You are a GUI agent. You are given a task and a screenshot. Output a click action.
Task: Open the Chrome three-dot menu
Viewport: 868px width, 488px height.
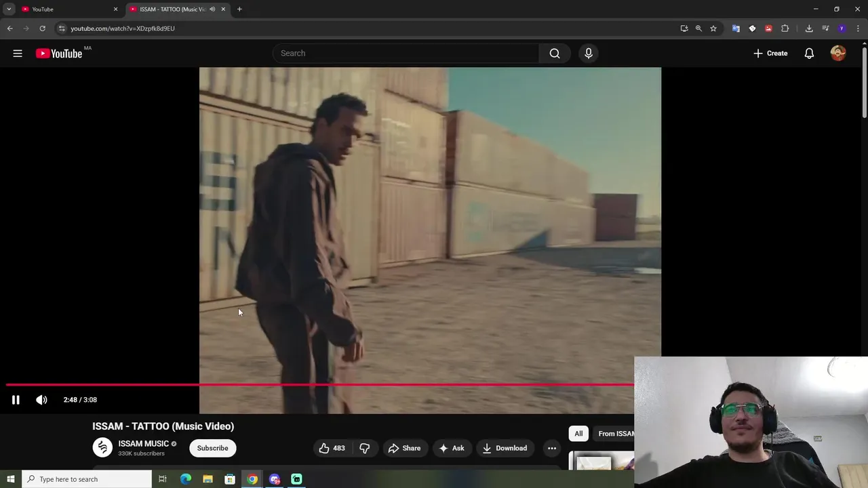click(x=858, y=28)
